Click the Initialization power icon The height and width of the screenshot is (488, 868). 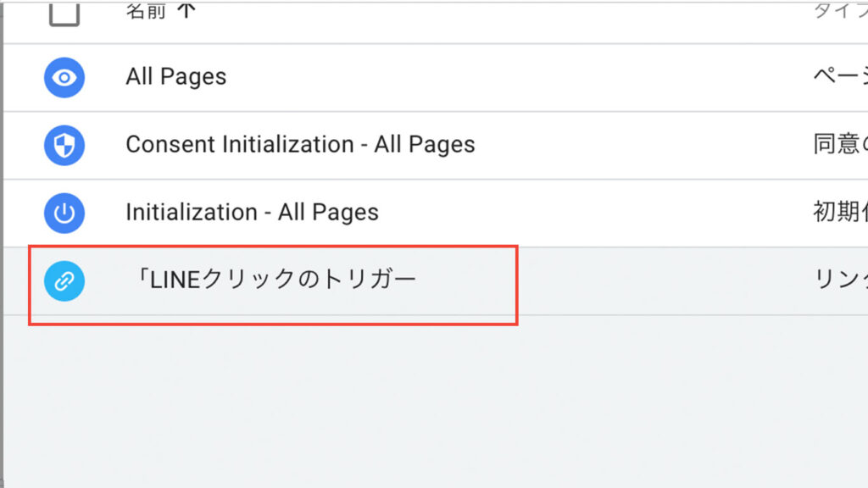64,213
